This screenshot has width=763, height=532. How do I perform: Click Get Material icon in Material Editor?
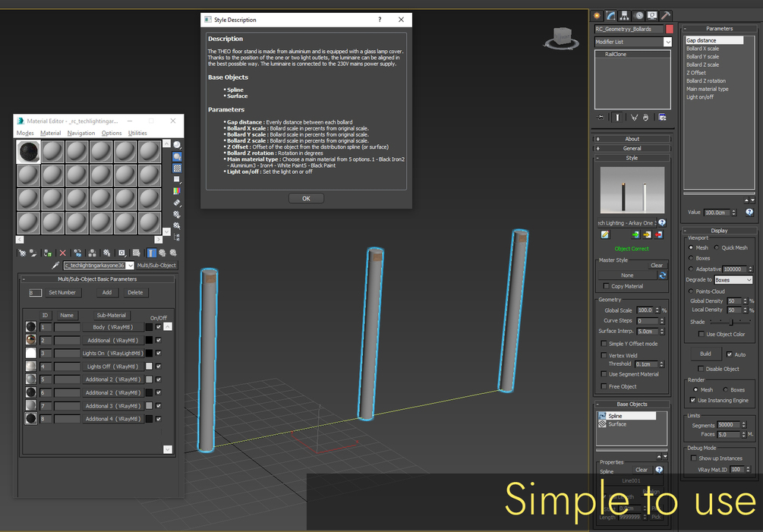coord(22,253)
